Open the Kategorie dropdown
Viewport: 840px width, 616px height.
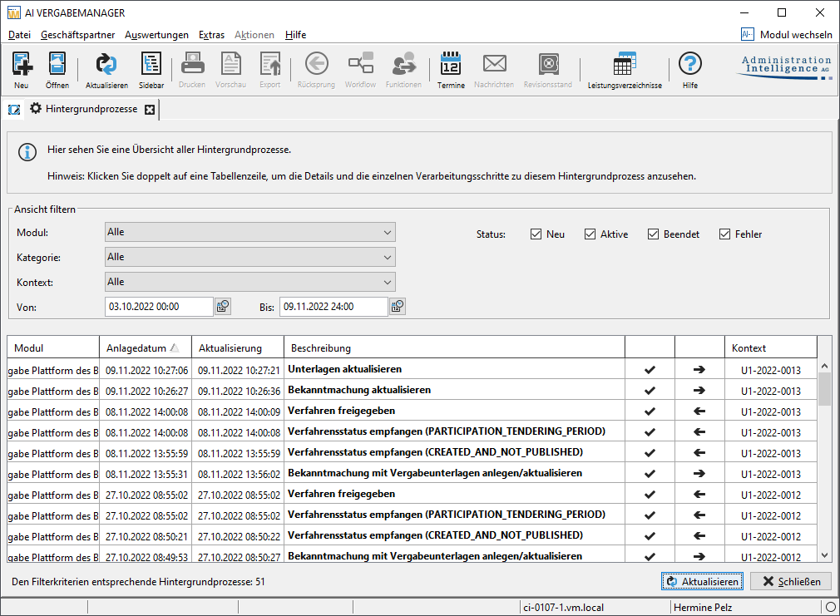tap(250, 257)
